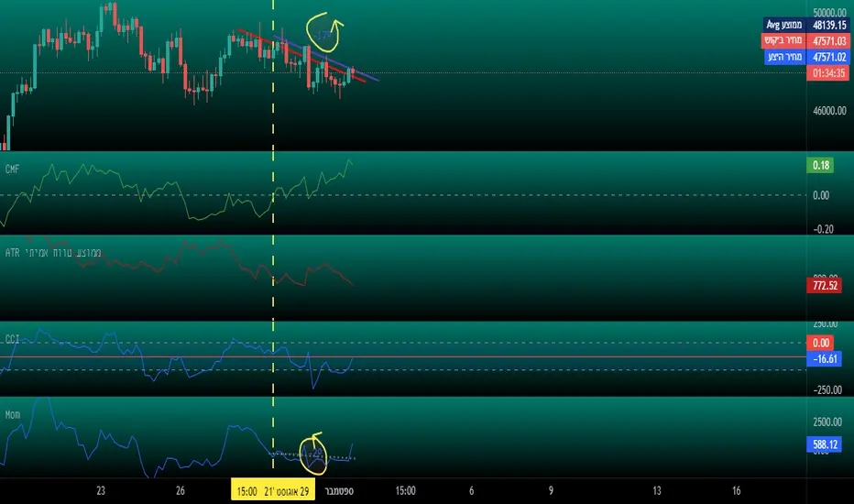Select the מחיר ביקוש 47571.03 label

coord(806,41)
